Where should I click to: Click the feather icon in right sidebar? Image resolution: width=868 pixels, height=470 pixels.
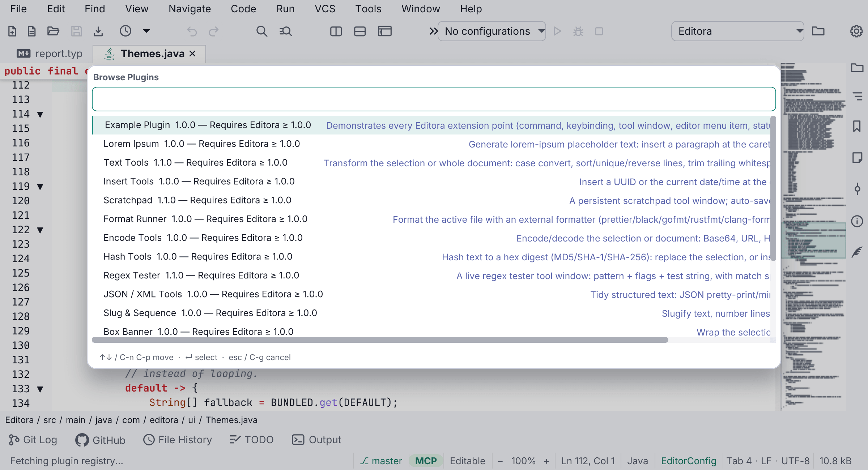pyautogui.click(x=857, y=252)
